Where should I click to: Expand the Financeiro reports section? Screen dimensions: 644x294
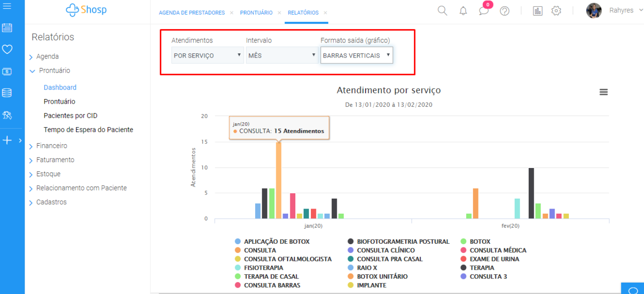tap(52, 146)
